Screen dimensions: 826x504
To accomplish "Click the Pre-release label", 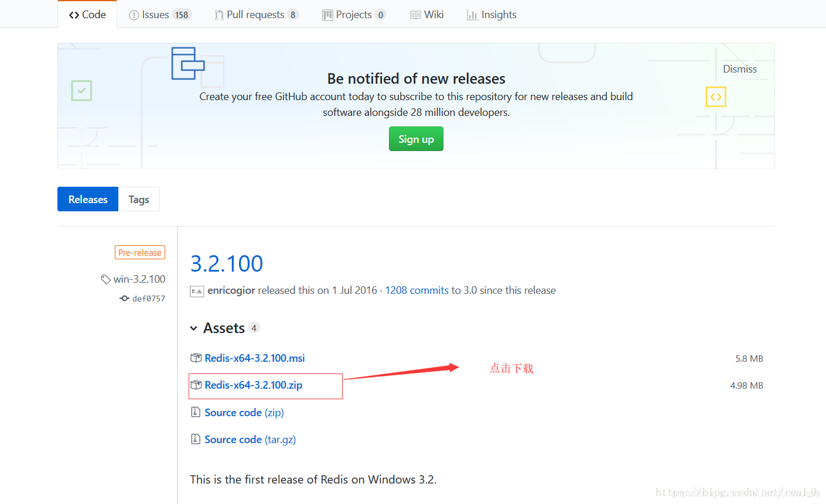I will (x=140, y=252).
